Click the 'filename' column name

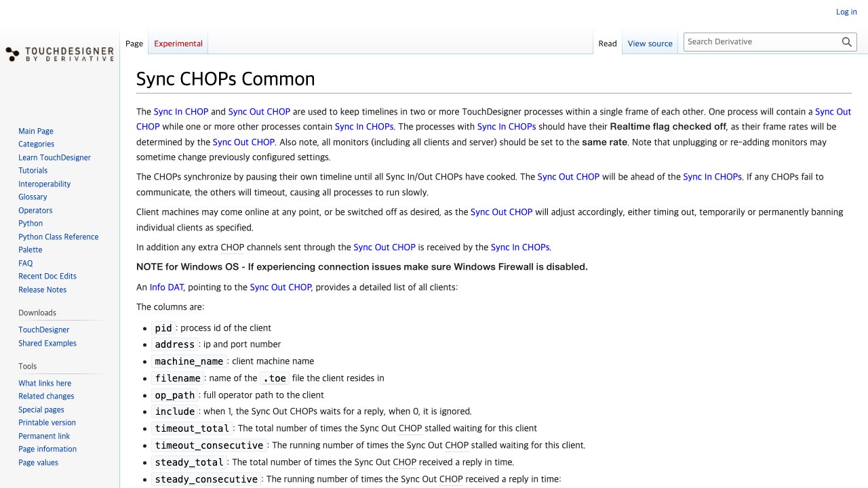(x=178, y=378)
